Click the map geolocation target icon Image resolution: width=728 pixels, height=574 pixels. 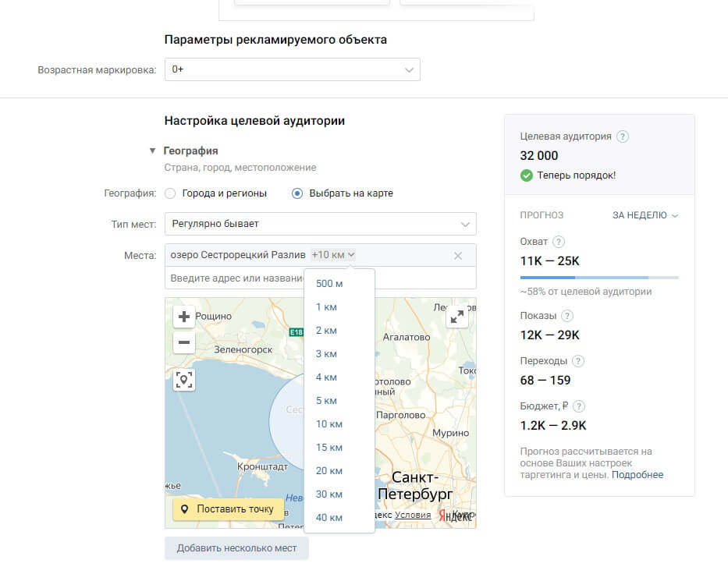coord(184,380)
